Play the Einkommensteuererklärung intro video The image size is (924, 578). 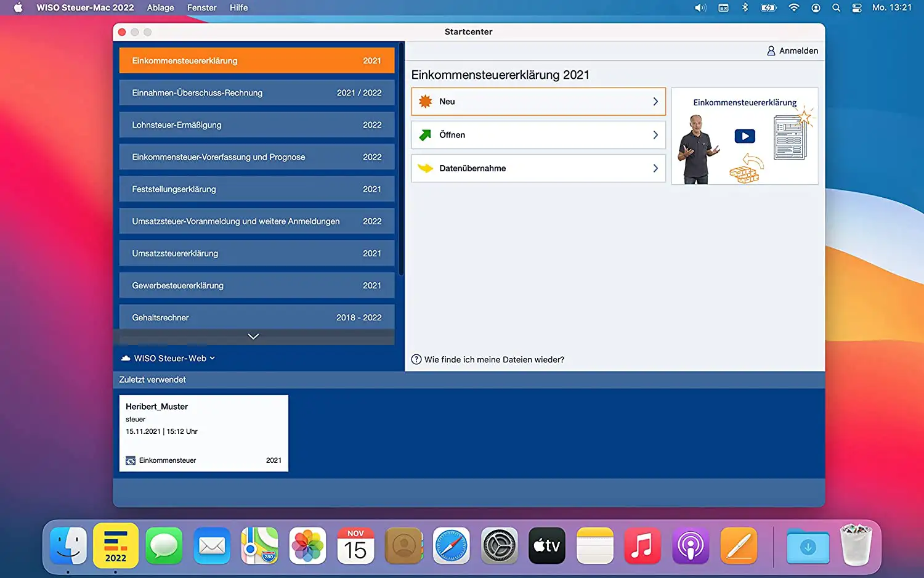[745, 136]
